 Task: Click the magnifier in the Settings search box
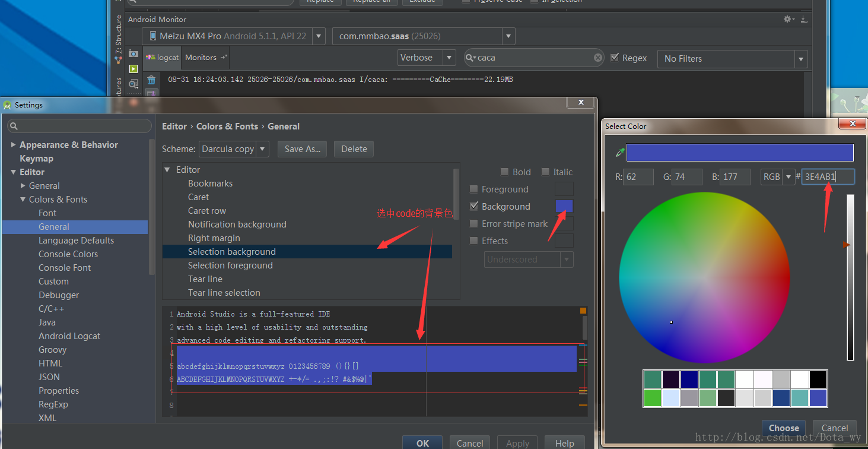pos(14,126)
